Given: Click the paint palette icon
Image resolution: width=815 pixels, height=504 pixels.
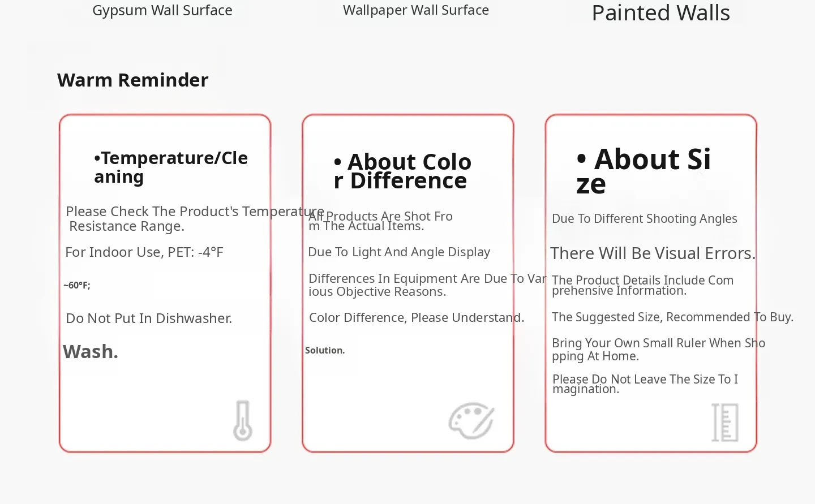Looking at the screenshot, I should (471, 421).
